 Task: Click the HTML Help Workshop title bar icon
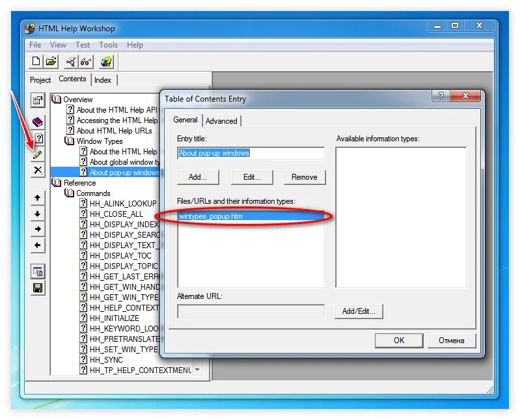(30, 29)
